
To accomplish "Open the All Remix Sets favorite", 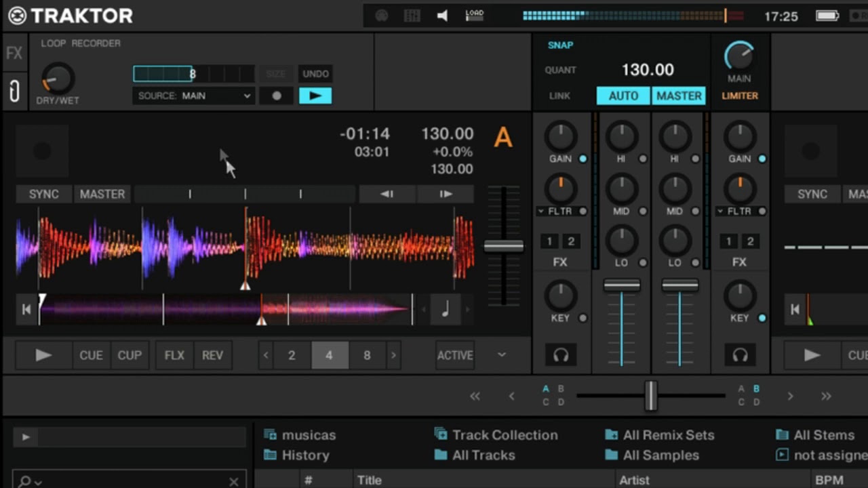I will click(x=659, y=435).
